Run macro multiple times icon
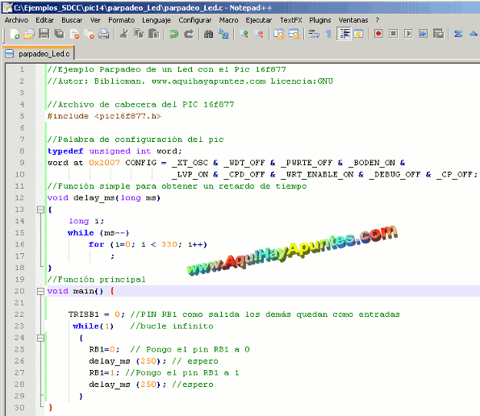Screen dimensions: 480x416 point(423,34)
